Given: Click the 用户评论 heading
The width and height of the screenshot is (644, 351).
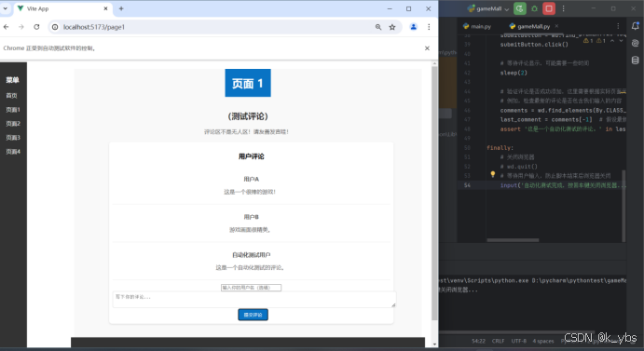Looking at the screenshot, I should (x=251, y=156).
